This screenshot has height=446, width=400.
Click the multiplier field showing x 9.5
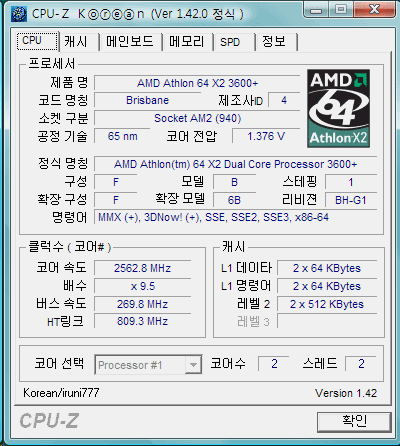point(143,286)
